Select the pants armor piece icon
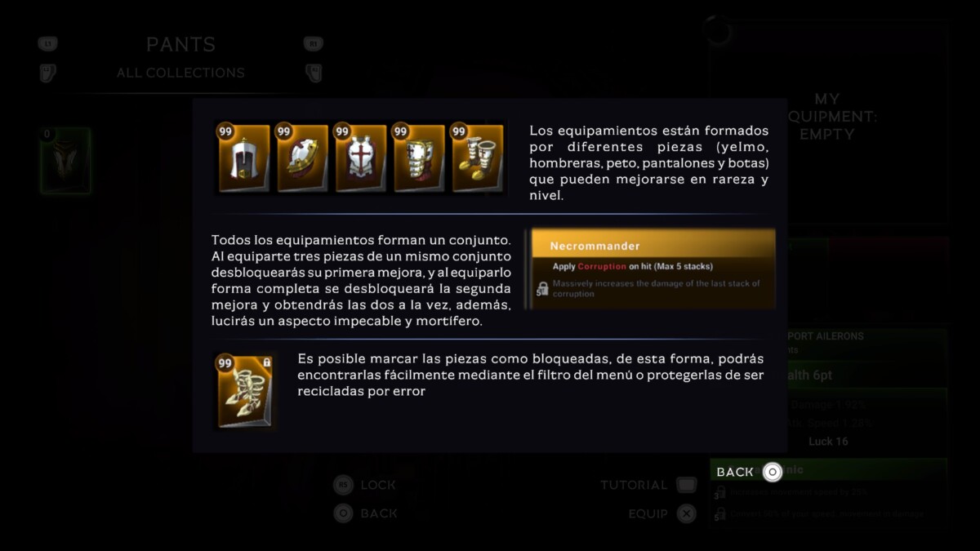980x551 pixels. 418,158
